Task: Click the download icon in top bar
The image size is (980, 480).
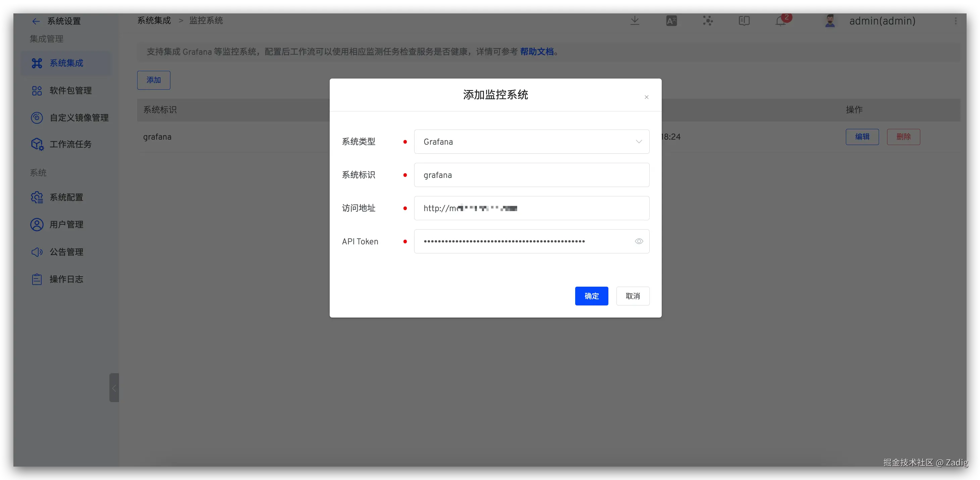Action: point(635,20)
